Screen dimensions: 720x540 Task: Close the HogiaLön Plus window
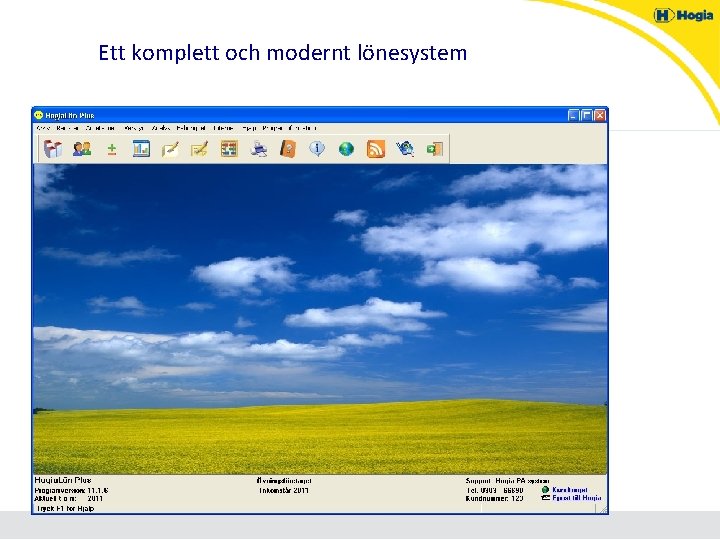(600, 115)
